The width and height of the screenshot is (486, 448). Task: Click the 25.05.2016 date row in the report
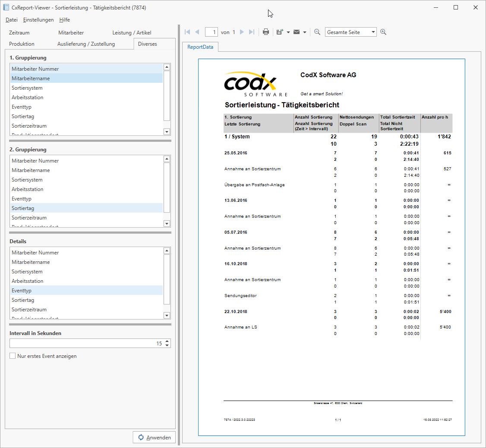click(338, 156)
